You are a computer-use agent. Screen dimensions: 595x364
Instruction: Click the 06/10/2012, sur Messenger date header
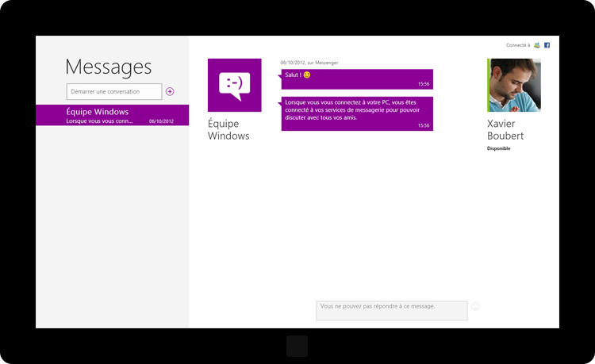point(309,63)
